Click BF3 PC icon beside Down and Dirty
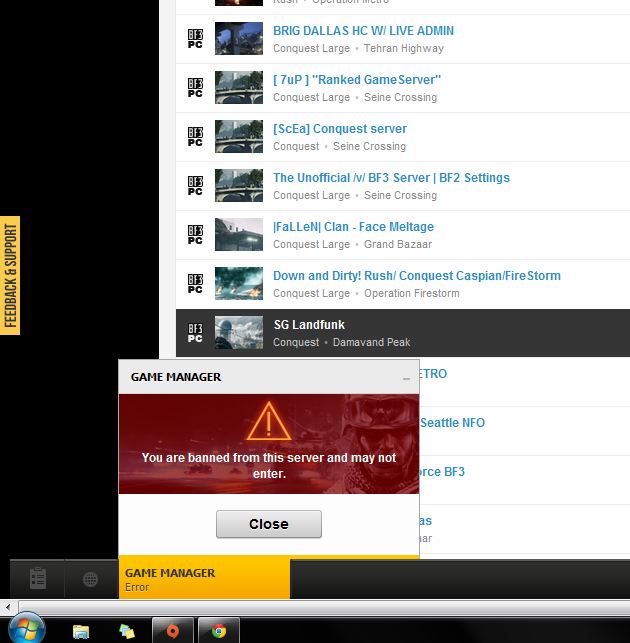The width and height of the screenshot is (630, 643). click(x=195, y=284)
